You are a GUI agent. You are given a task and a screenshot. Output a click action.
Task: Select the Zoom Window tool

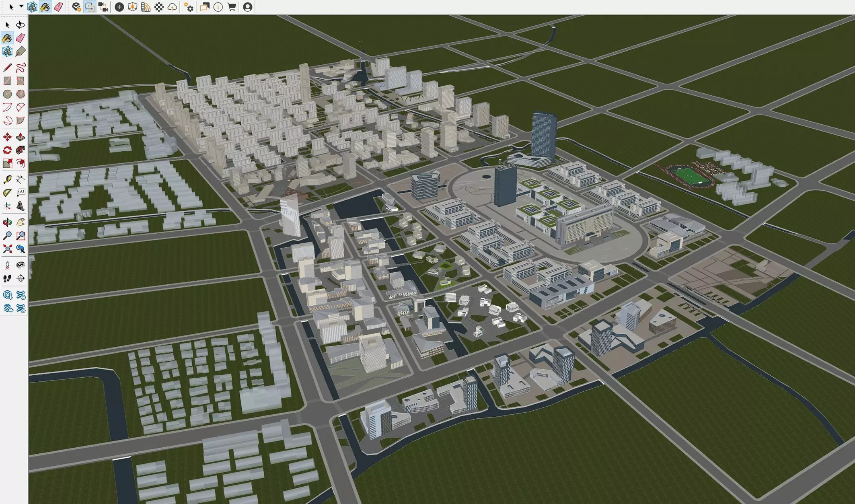[x=20, y=236]
